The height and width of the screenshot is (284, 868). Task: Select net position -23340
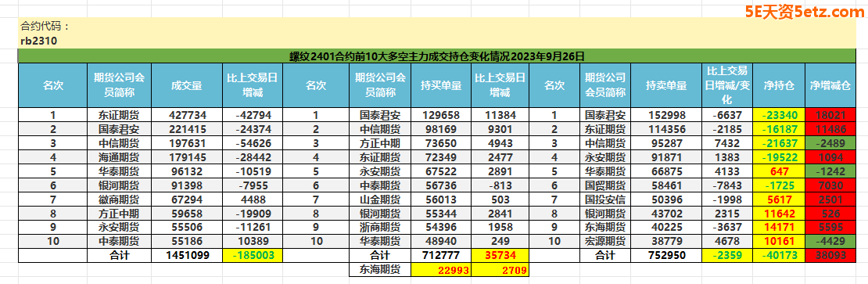(778, 115)
